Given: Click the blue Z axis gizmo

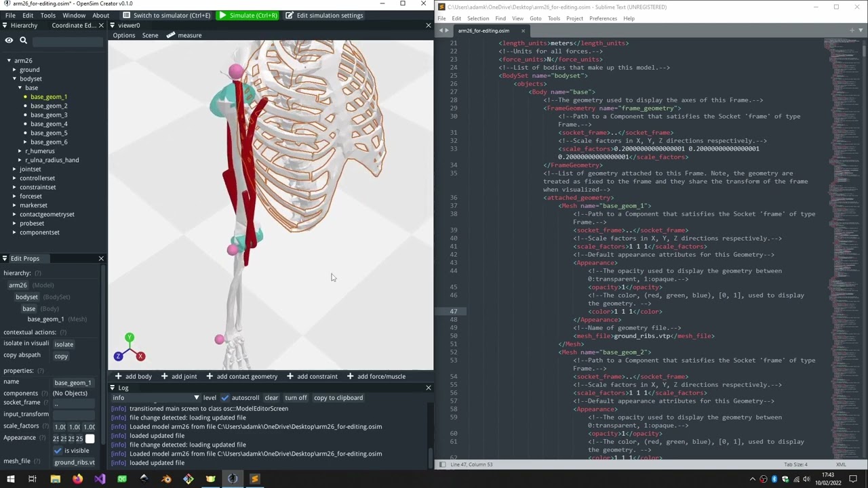Looking at the screenshot, I should pyautogui.click(x=118, y=356).
